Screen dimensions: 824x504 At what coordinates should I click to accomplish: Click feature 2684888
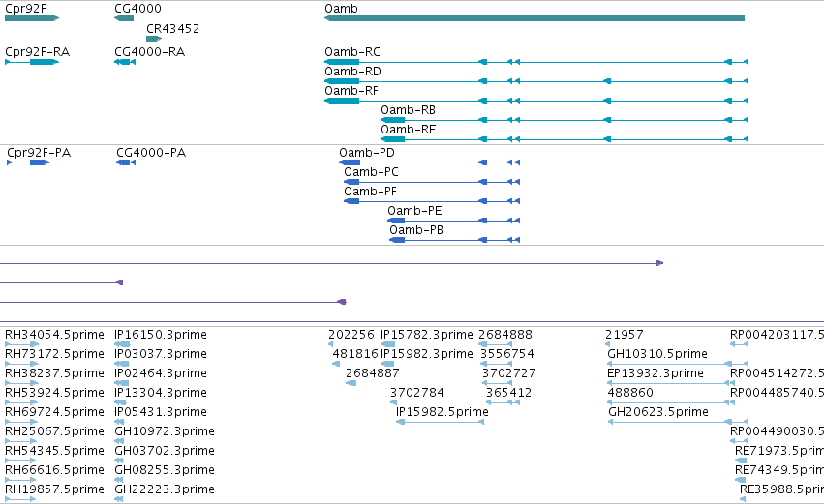[505, 335]
